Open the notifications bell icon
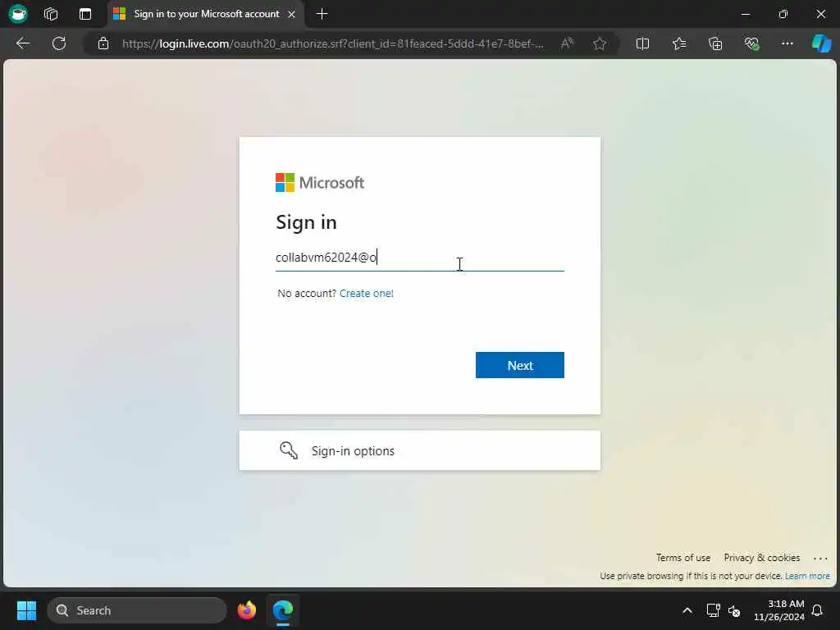 click(x=818, y=610)
